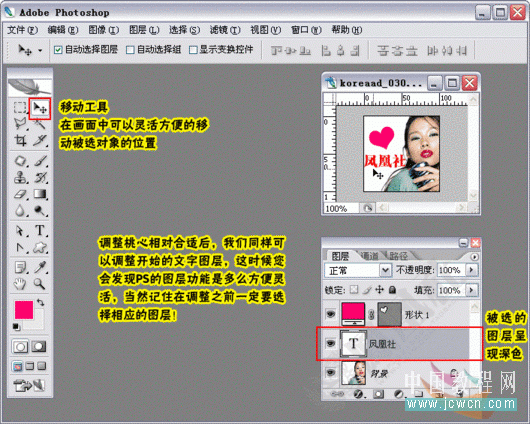This screenshot has width=530, height=424.
Task: Select the 形状 1 layer name
Action: [x=417, y=315]
